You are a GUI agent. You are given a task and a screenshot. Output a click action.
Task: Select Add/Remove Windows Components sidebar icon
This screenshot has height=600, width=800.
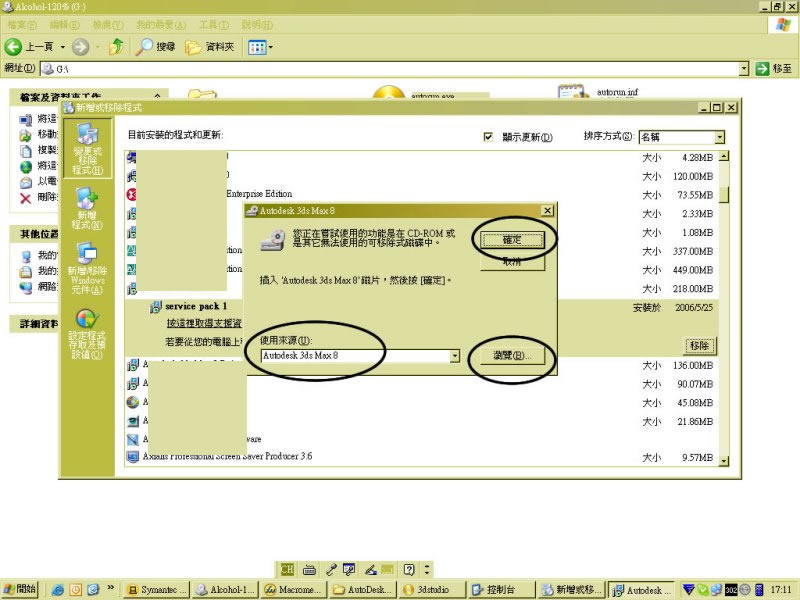pyautogui.click(x=87, y=268)
